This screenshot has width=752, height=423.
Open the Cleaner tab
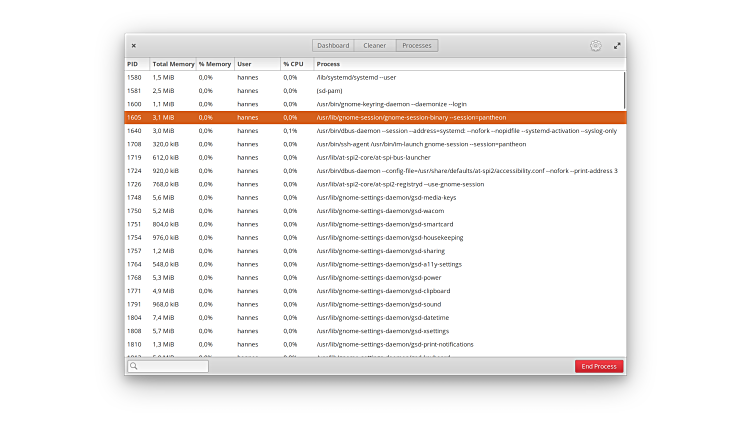pos(375,45)
